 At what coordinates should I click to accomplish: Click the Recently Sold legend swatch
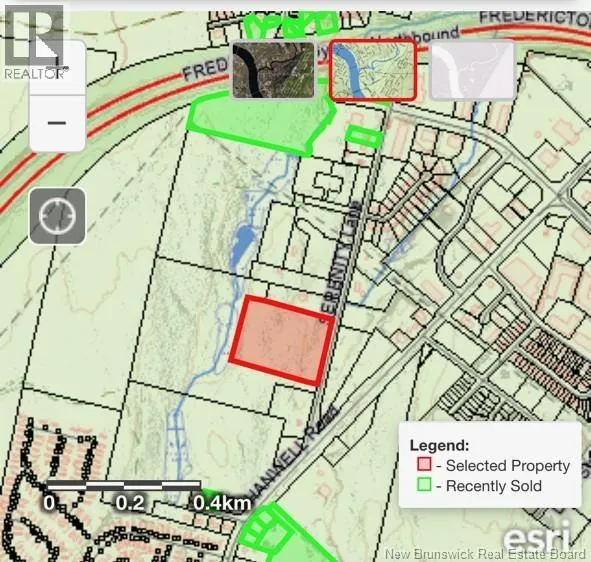pyautogui.click(x=424, y=485)
